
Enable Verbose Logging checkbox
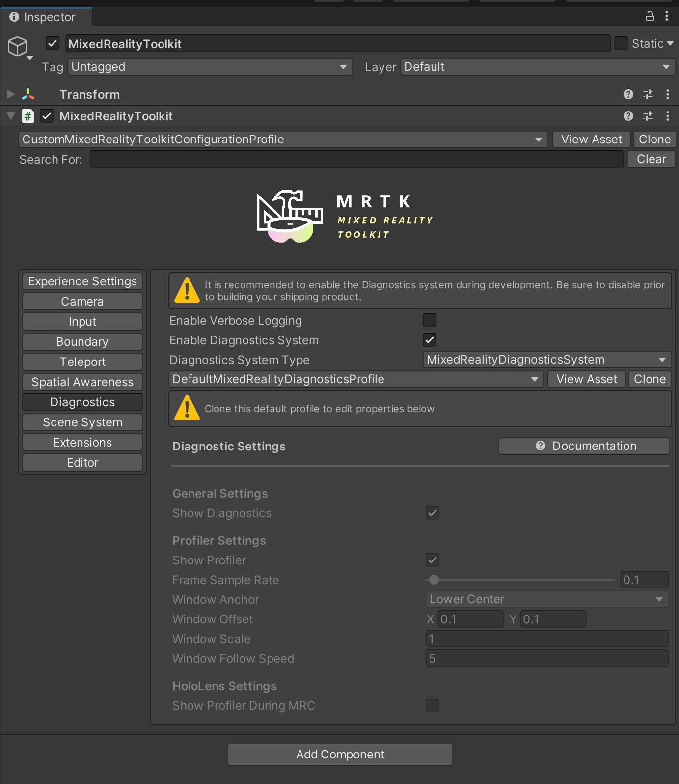click(430, 320)
